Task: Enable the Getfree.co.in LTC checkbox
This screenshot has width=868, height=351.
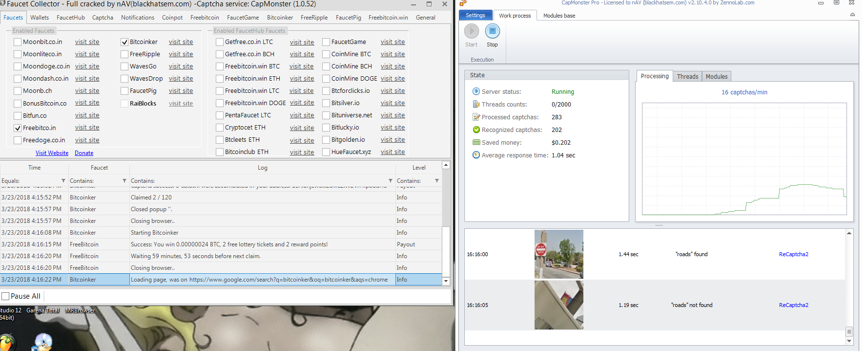Action: (x=220, y=42)
